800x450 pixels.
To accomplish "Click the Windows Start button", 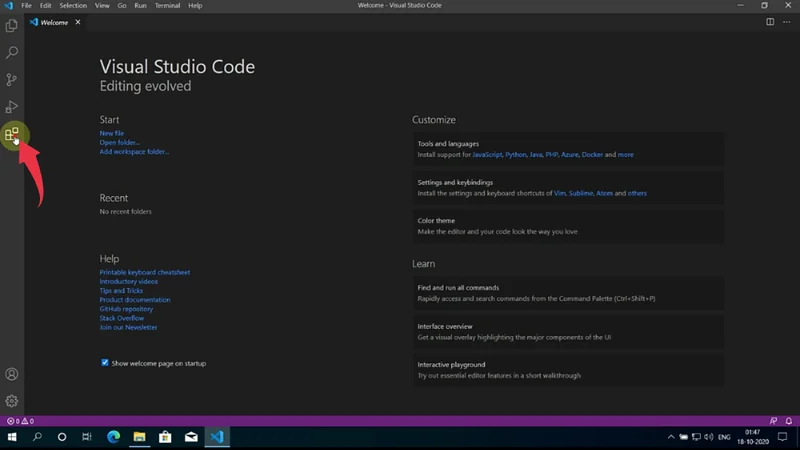I will pyautogui.click(x=12, y=437).
